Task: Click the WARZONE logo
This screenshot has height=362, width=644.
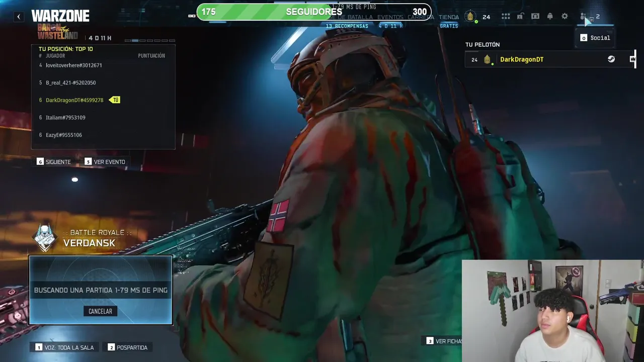Action: (60, 16)
